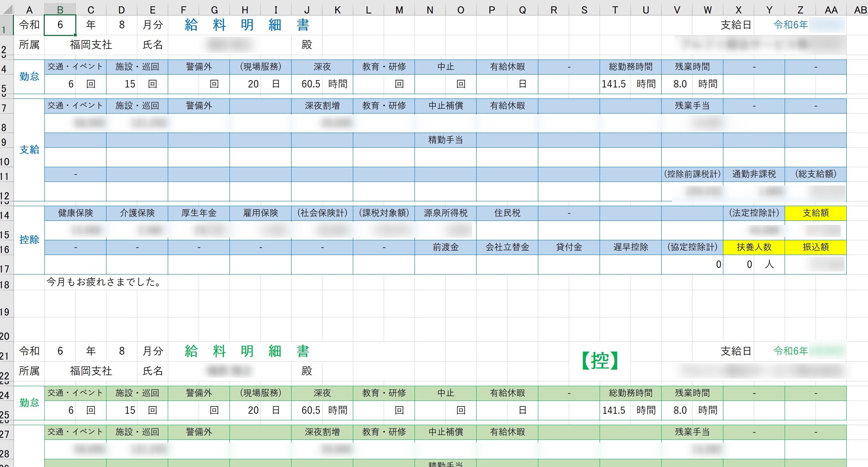
Task: Select the blue 令和6年 payment date cell
Action: pyautogui.click(x=791, y=25)
